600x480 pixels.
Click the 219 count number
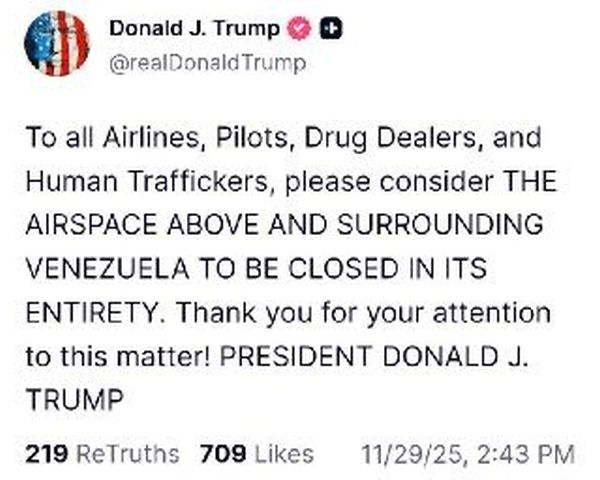[47, 454]
